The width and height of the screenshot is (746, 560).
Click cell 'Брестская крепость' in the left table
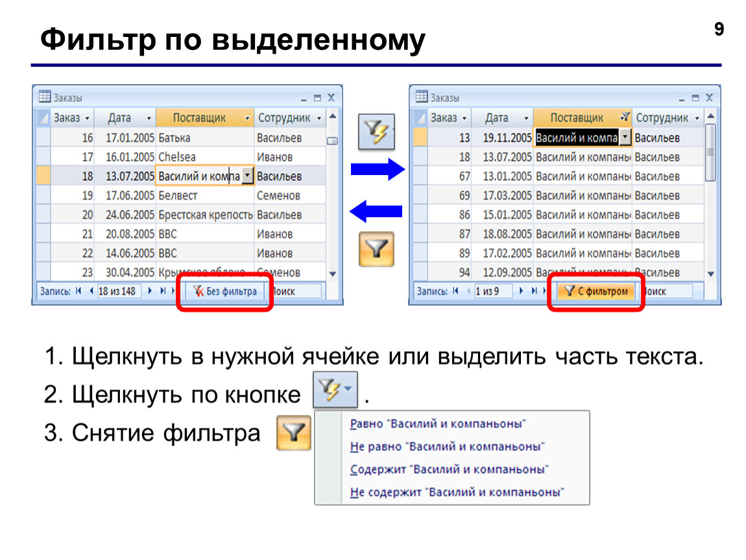click(205, 215)
